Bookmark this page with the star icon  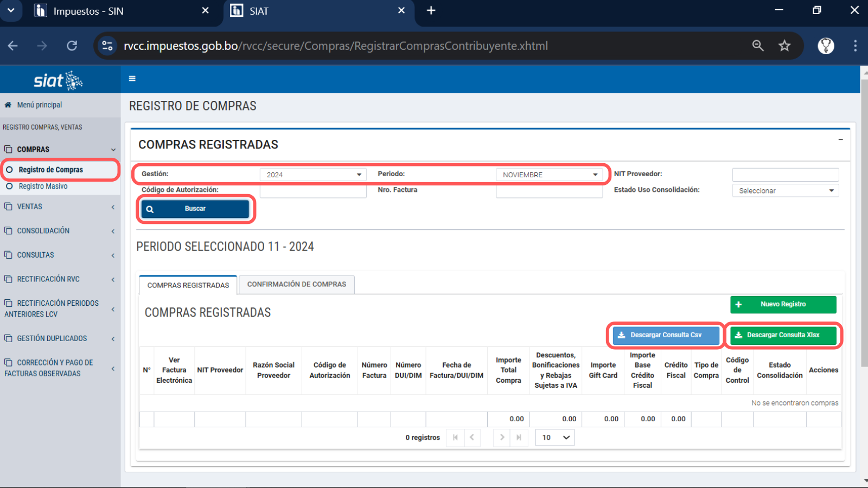click(x=784, y=46)
